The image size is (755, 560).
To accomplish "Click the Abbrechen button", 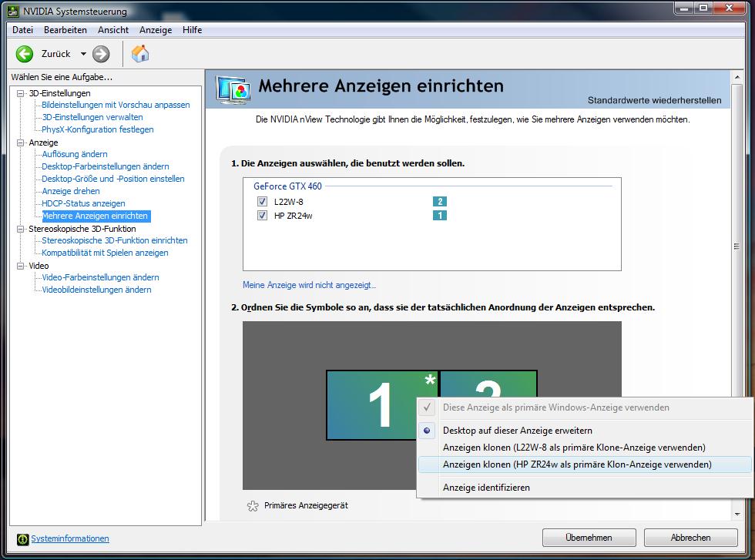I will pyautogui.click(x=690, y=538).
